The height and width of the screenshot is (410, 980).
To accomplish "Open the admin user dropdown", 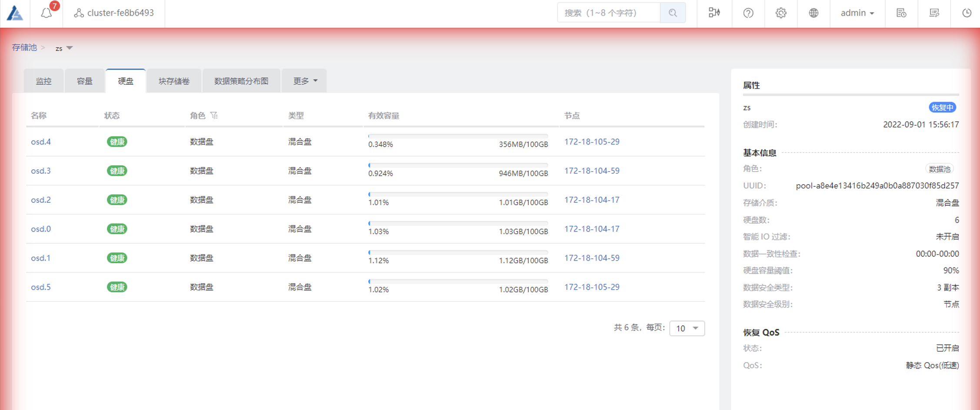I will 857,13.
